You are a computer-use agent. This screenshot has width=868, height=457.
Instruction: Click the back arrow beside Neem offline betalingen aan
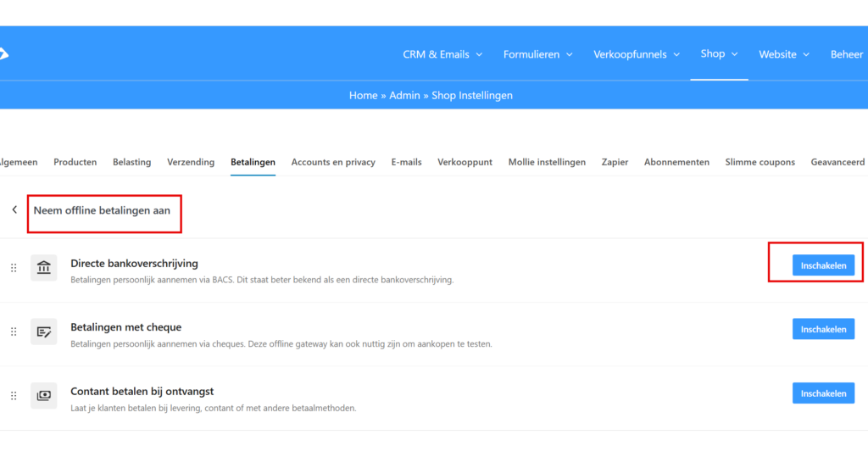14,209
